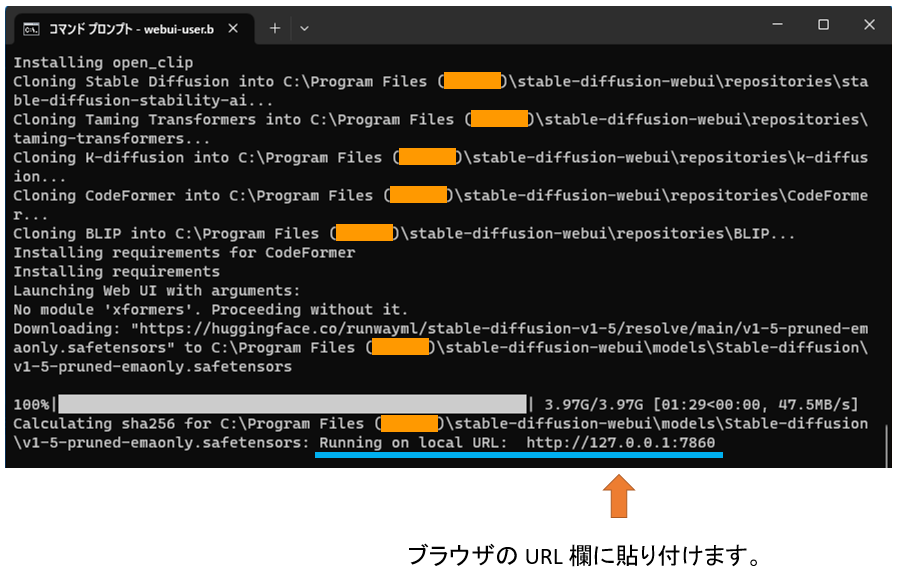Image resolution: width=898 pixels, height=578 pixels.
Task: Click the highlighted http://127.0.0.1:7860 URL
Action: tap(627, 442)
